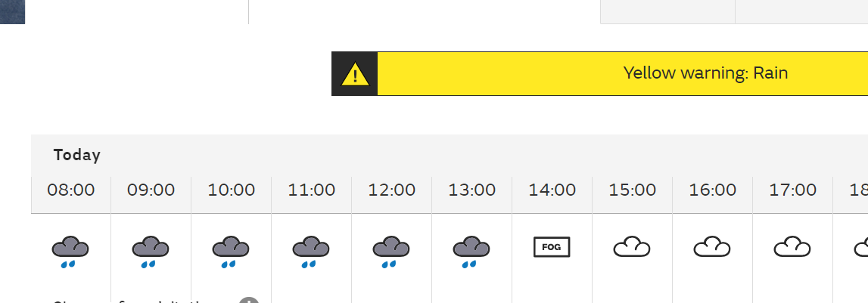The image size is (868, 303).
Task: Select the 14:00 hour column header
Action: [552, 190]
